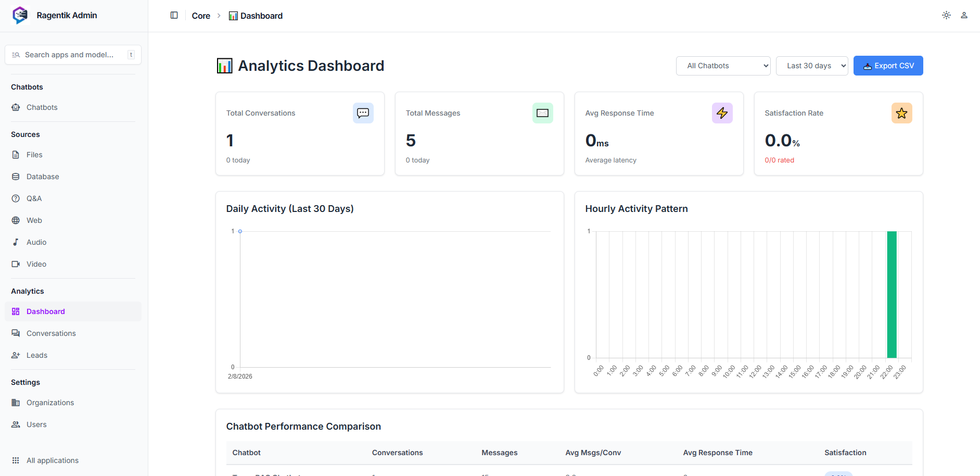Click the Ragentik Admin logo

click(x=20, y=15)
